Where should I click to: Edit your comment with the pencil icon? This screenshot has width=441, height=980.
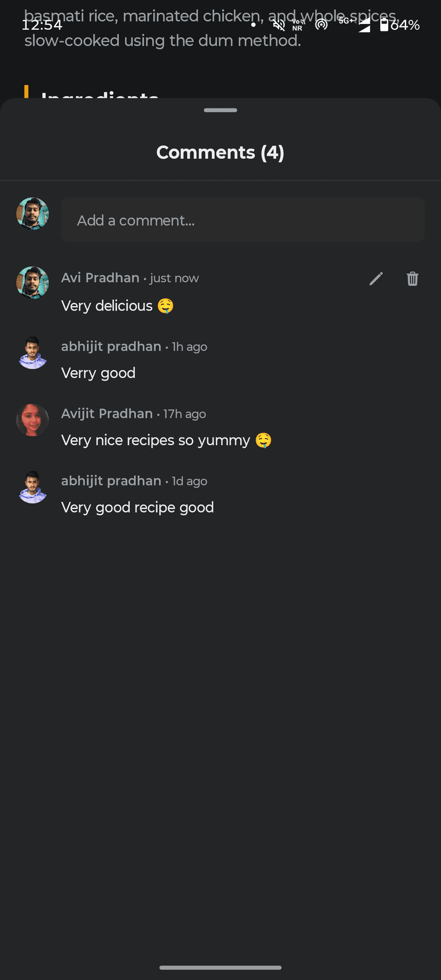pyautogui.click(x=376, y=278)
